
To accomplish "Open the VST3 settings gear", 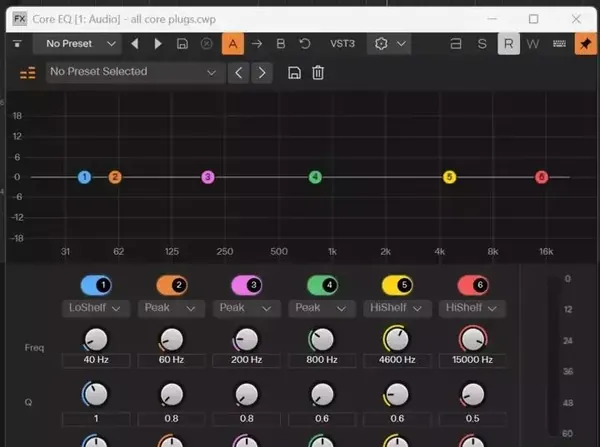I will point(381,44).
